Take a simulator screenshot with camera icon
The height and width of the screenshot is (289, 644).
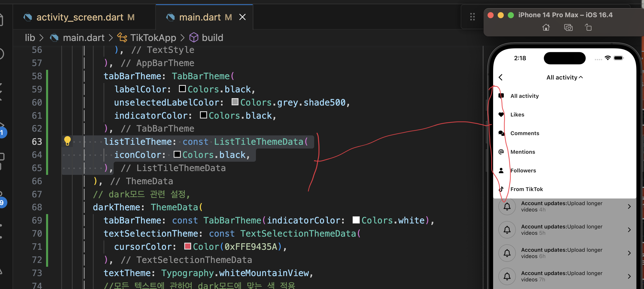tap(568, 27)
